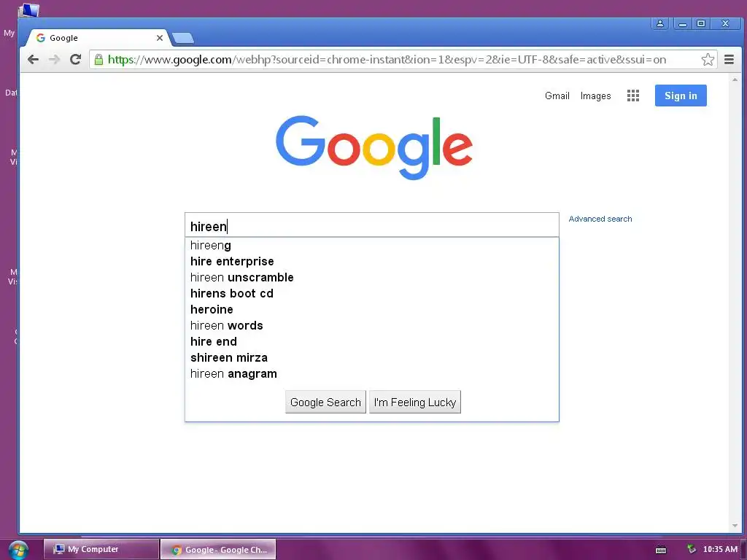Open Images link
This screenshot has height=560, width=747.
tap(595, 96)
